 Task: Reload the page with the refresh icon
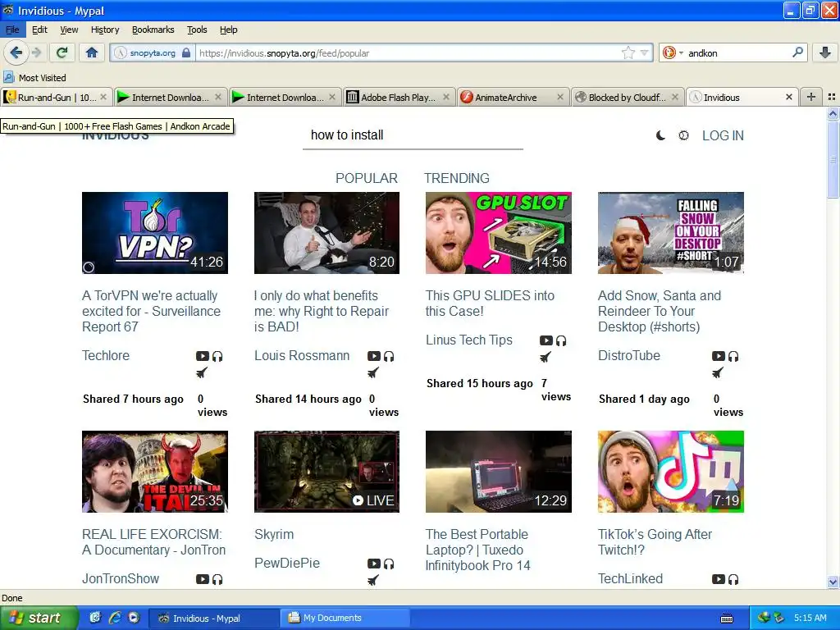pyautogui.click(x=62, y=52)
